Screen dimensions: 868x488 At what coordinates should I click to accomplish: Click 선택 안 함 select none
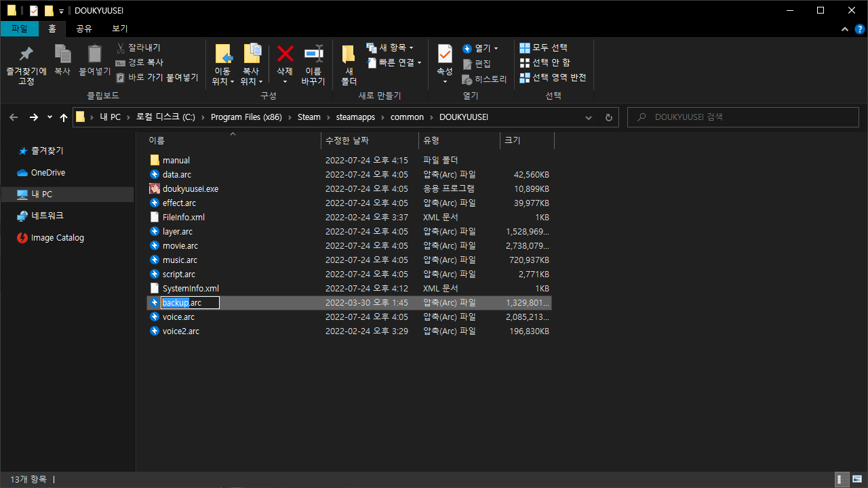click(545, 62)
